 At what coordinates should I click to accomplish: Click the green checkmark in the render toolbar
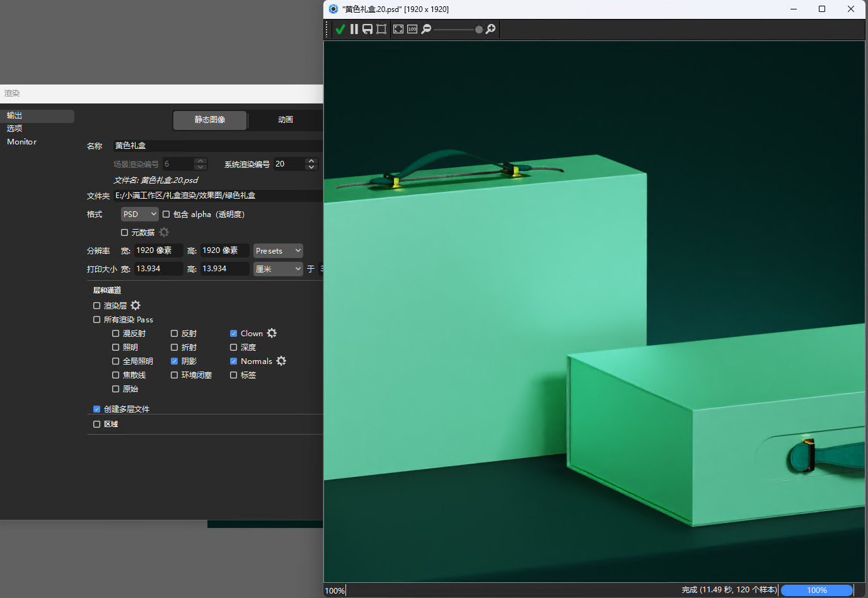[x=340, y=29]
